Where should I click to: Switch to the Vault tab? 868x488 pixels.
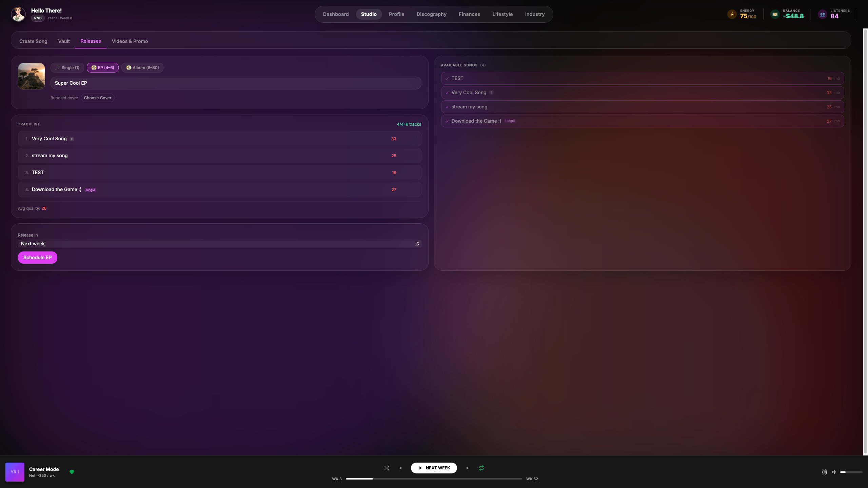[64, 41]
